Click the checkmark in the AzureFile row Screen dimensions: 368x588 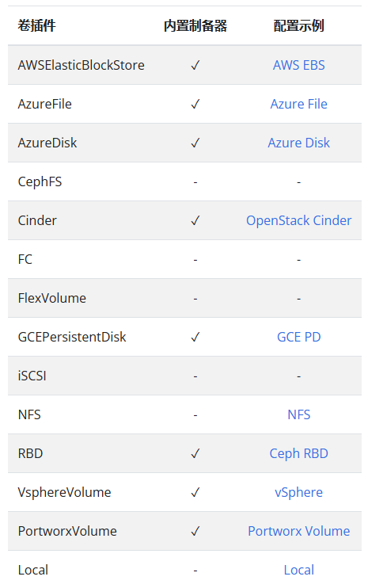(x=195, y=104)
